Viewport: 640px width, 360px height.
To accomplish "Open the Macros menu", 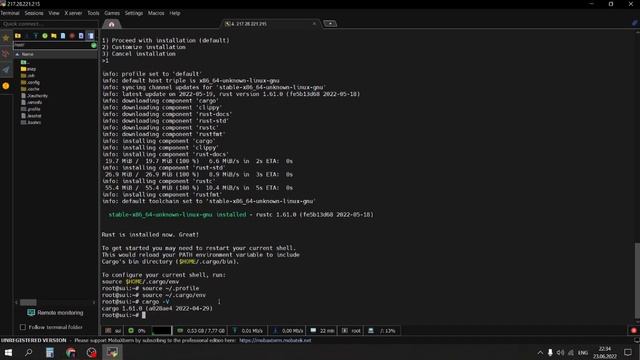I will tap(156, 13).
